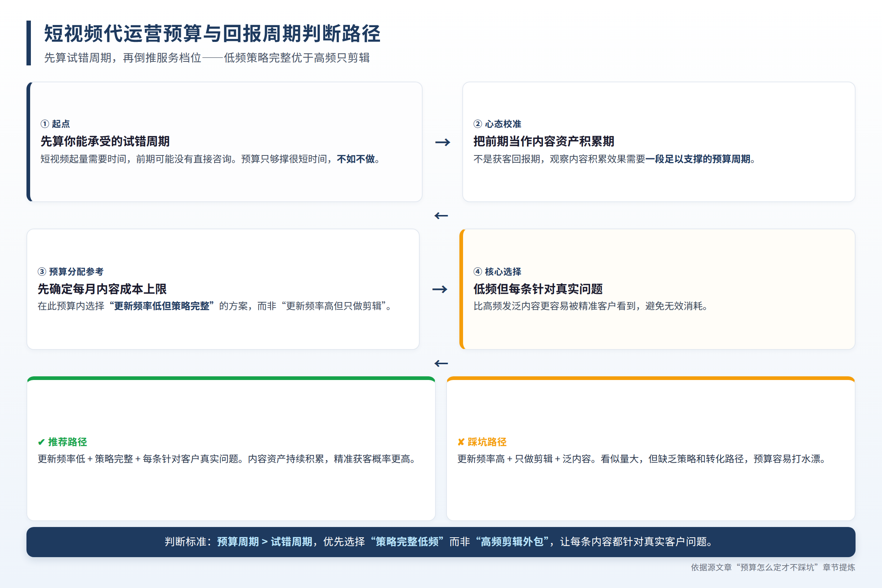Click the heading 先确定每月内容成本上限
The image size is (882, 588).
pos(102,289)
